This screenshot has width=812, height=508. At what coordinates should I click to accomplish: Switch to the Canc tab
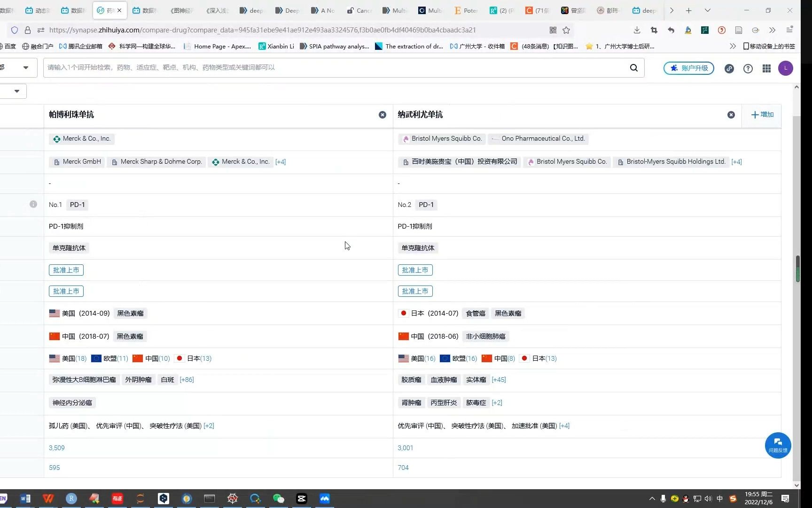pos(359,10)
